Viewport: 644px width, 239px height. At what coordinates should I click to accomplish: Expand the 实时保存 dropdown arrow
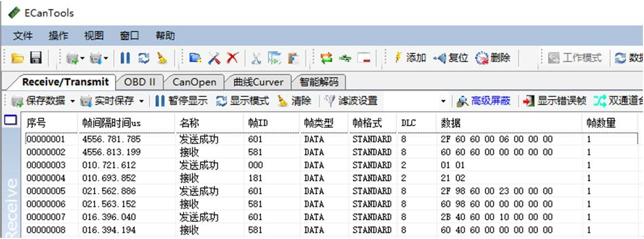[142, 101]
